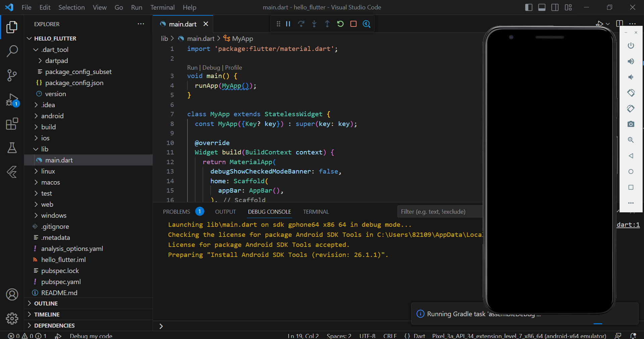
Task: Expand the dartpad folder
Action: (x=40, y=61)
